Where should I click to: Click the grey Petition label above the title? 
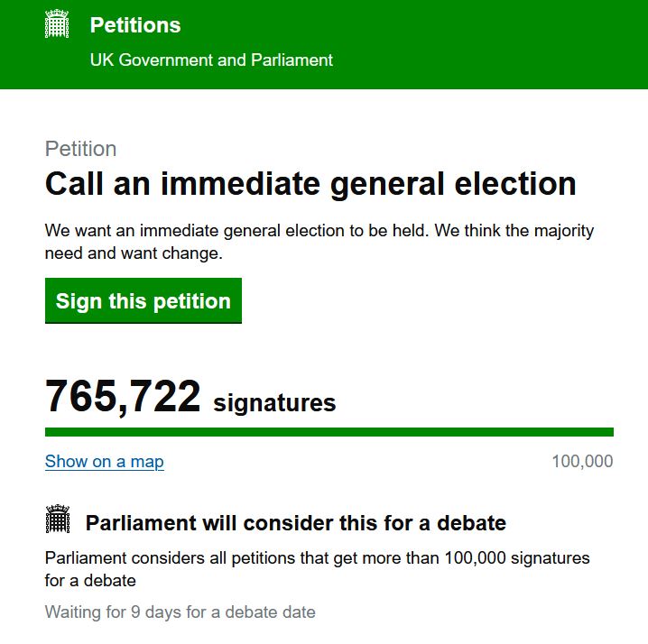point(80,149)
